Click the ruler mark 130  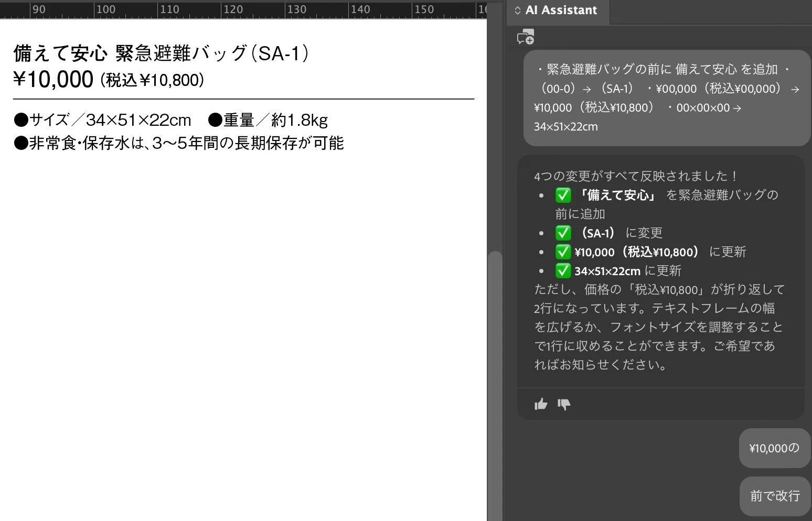coord(297,9)
